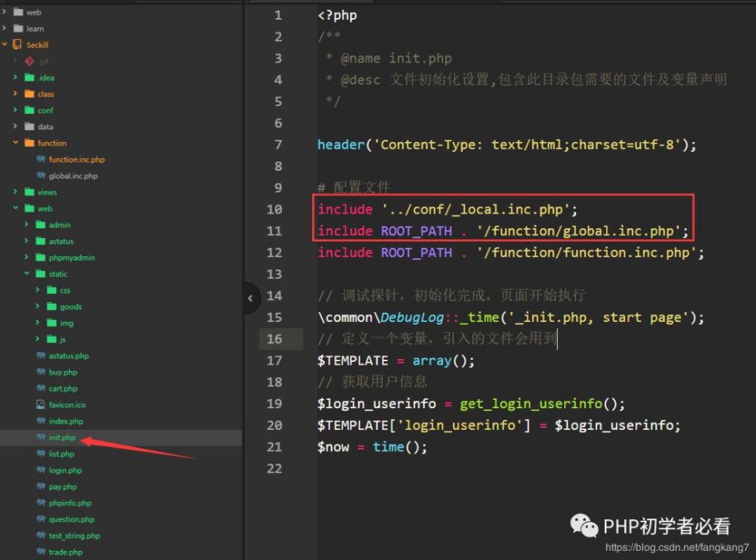Open phpinfo.php in the file tree

point(70,503)
